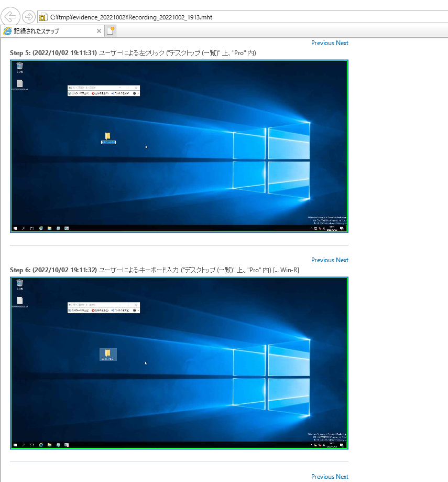Click the browser Forward arrow button
The image size is (448, 482).
point(29,17)
